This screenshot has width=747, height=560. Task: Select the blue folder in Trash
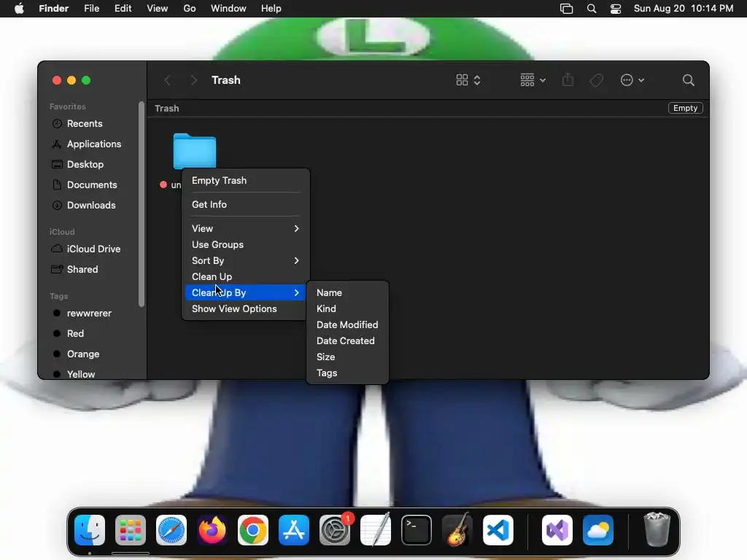coord(194,151)
